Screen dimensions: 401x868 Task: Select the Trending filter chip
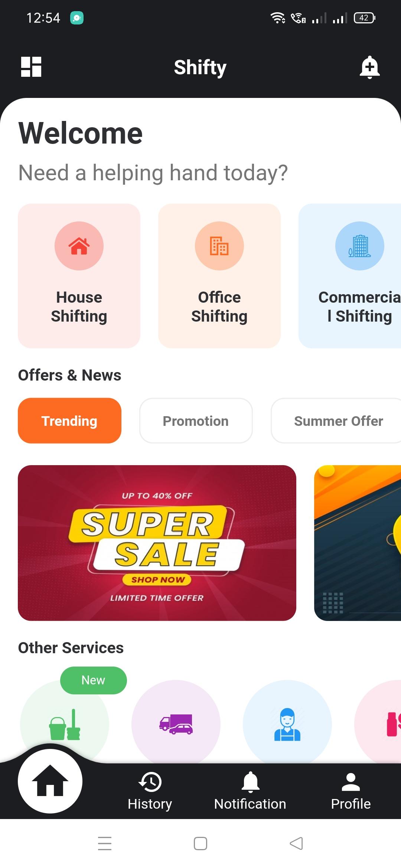(x=69, y=421)
